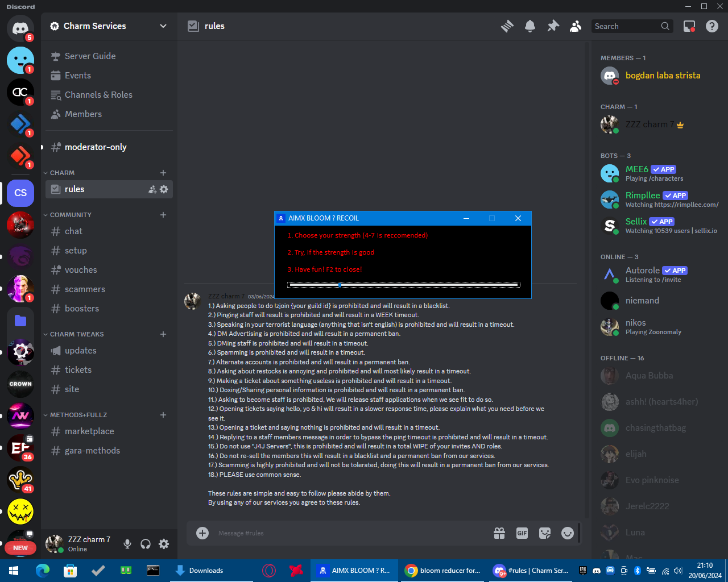The height and width of the screenshot is (582, 728).
Task: Toggle microphone mute
Action: 127,544
